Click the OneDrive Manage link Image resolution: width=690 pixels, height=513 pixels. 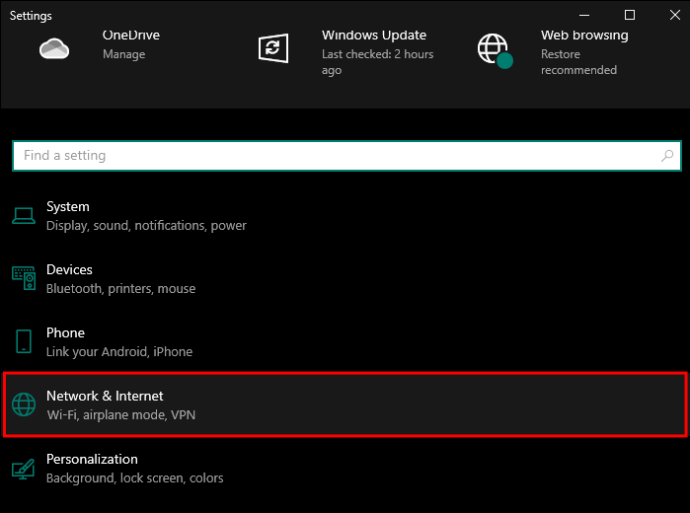coord(124,54)
